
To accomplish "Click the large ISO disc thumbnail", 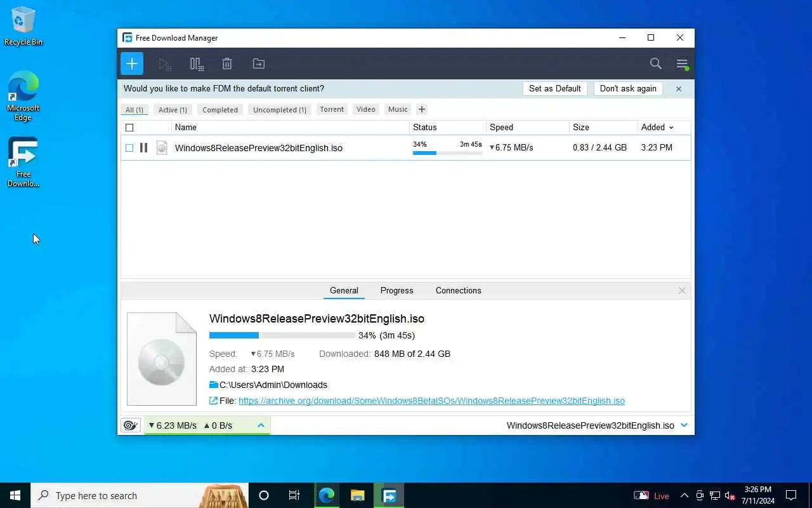I will 162,359.
